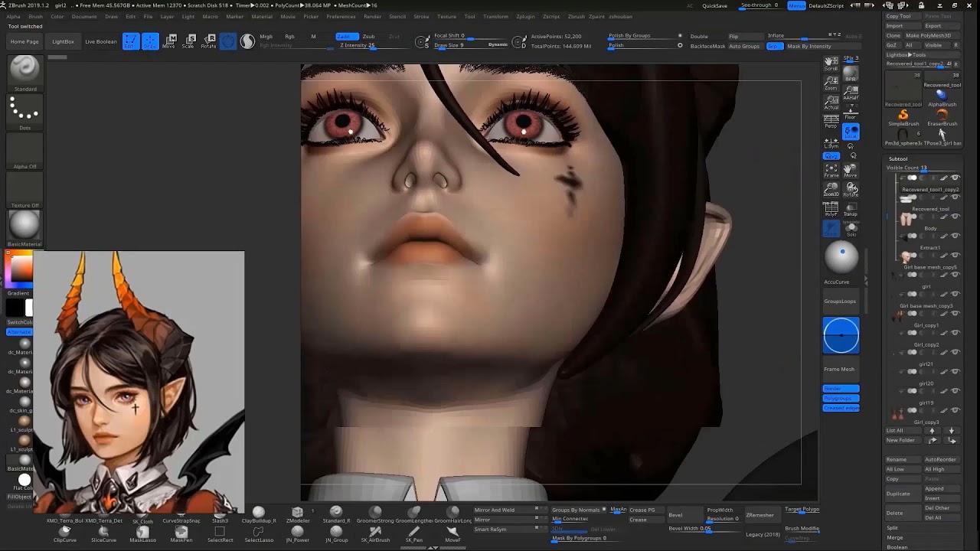Toggle Zadd mode
The height and width of the screenshot is (551, 980).
347,36
